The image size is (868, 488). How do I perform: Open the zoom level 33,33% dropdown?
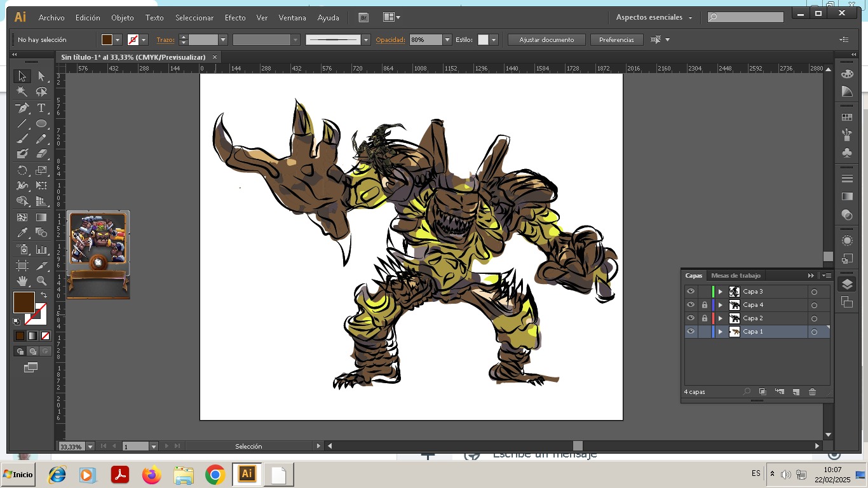coord(90,447)
